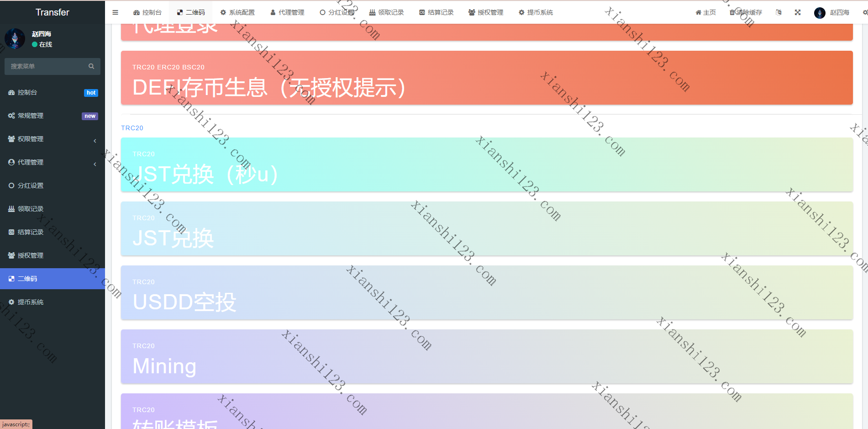Screen dimensions: 868x429
Task: Open the 控制台 tab in top bar
Action: pos(147,12)
